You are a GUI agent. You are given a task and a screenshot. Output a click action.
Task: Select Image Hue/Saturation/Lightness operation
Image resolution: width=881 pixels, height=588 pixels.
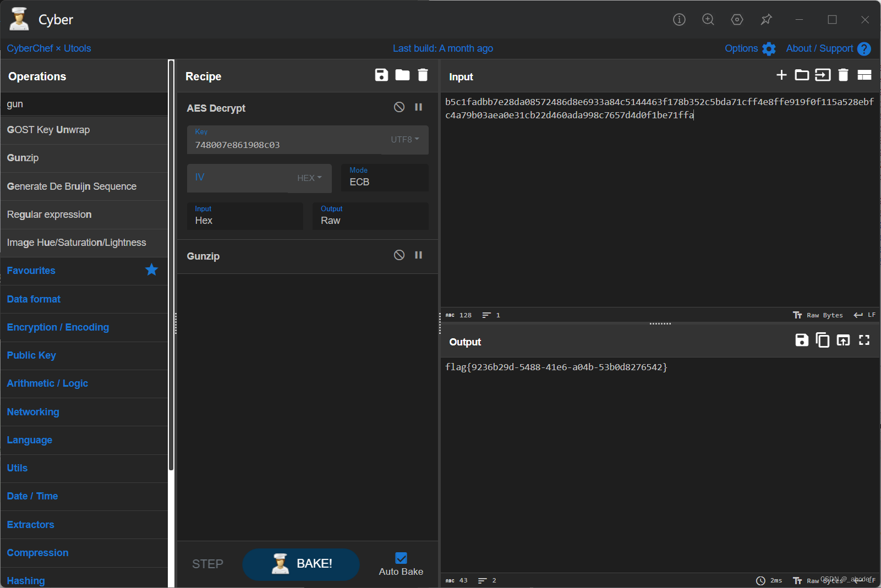click(84, 243)
